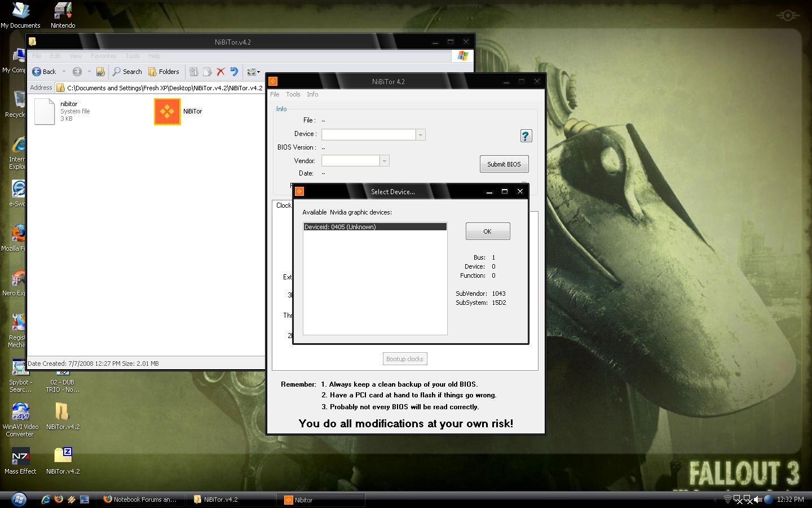Open the File menu in NiBiTor 4.2
812x508 pixels.
tap(275, 94)
